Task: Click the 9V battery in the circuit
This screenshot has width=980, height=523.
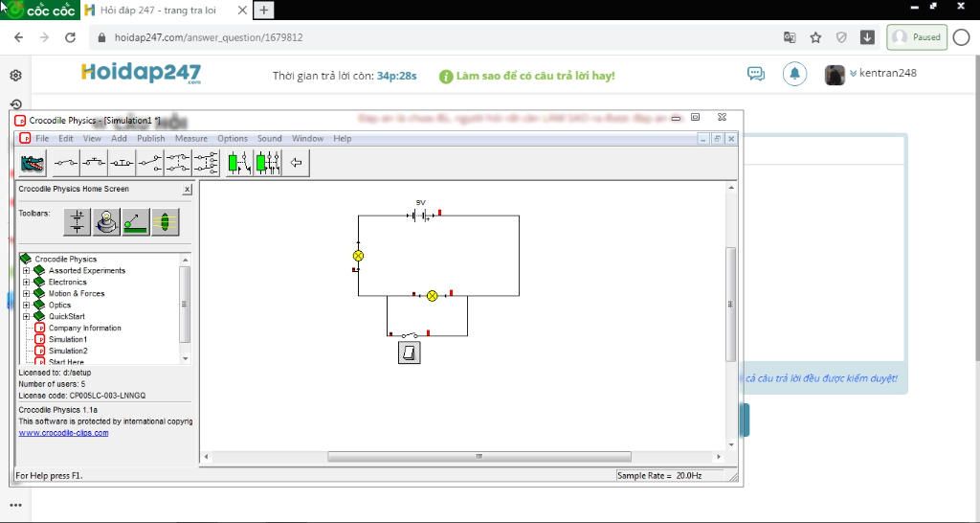Action: [x=421, y=216]
